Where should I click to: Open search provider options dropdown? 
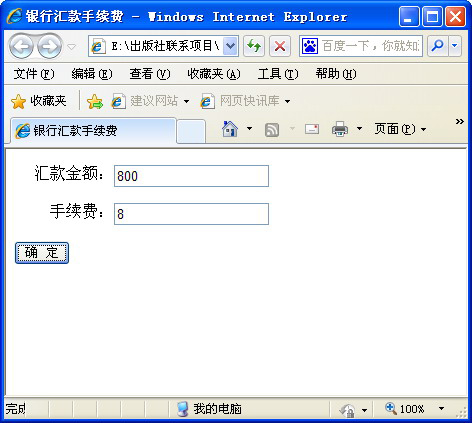pyautogui.click(x=455, y=46)
